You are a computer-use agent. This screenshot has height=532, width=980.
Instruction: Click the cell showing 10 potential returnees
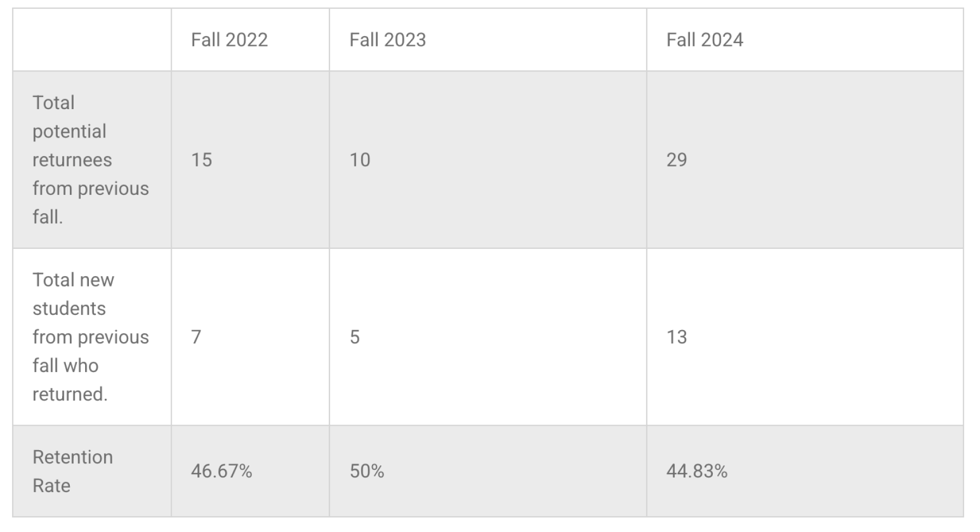[360, 160]
